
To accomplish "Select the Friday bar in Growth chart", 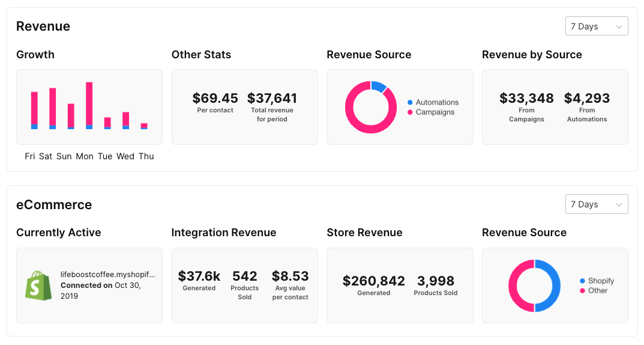I will pos(34,110).
